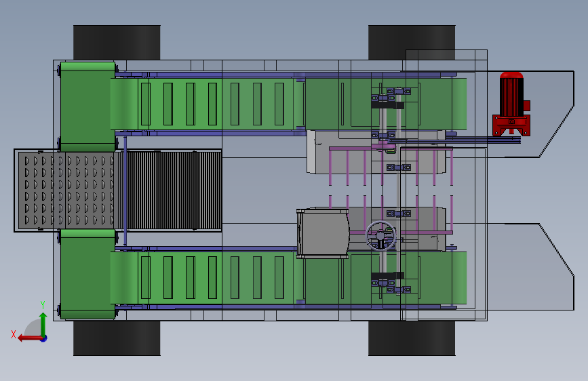Select the lower-left green roller housing

(x=87, y=274)
